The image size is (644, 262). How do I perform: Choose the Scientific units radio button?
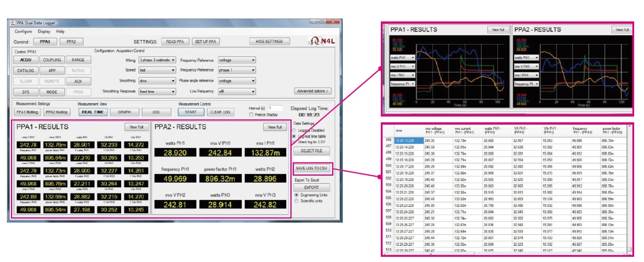coord(294,201)
